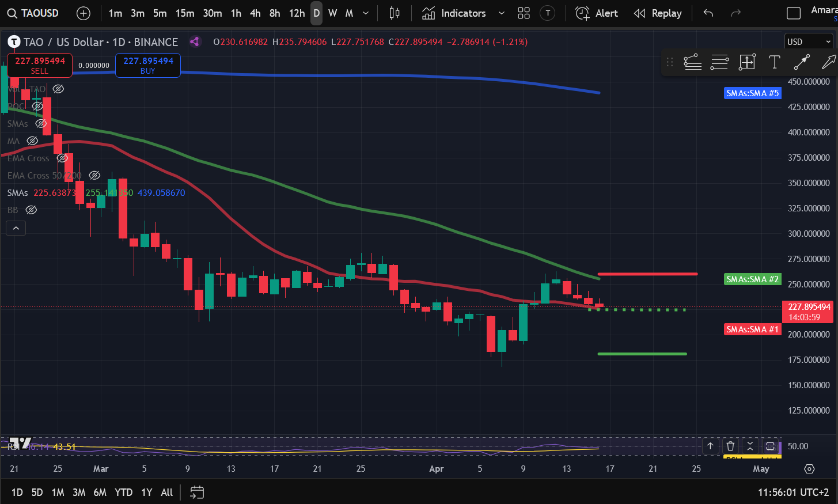Start bar Replay mode

658,13
